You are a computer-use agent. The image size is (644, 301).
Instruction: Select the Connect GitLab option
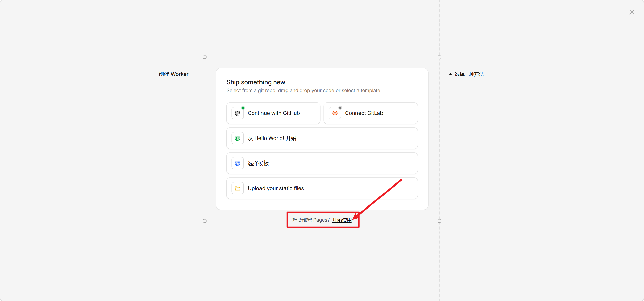(x=364, y=113)
